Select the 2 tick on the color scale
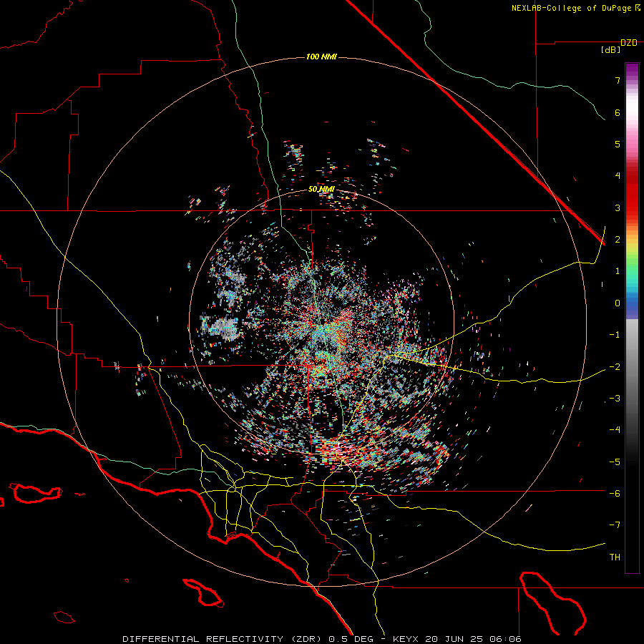 point(618,240)
